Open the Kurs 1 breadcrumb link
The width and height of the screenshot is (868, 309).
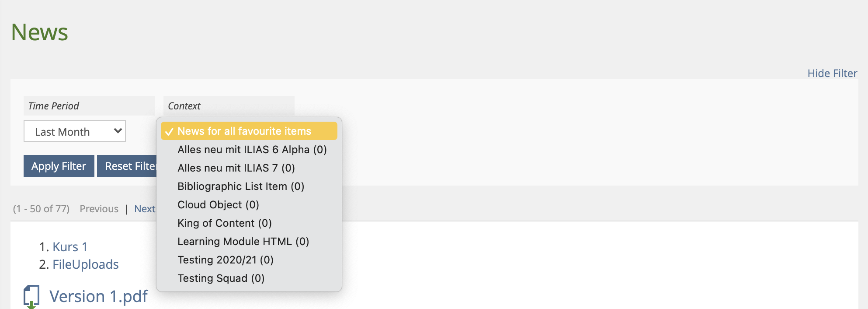(70, 247)
